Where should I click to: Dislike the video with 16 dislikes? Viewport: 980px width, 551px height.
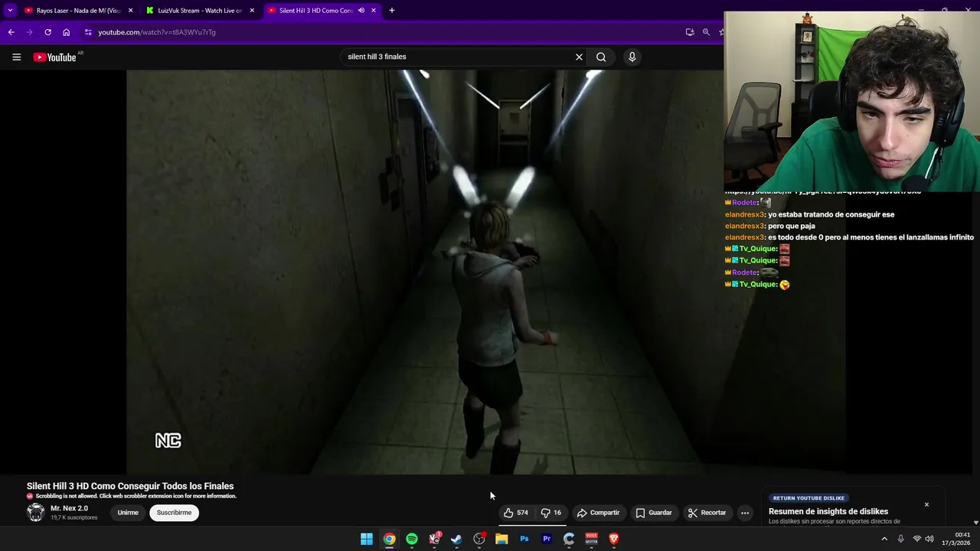click(550, 513)
